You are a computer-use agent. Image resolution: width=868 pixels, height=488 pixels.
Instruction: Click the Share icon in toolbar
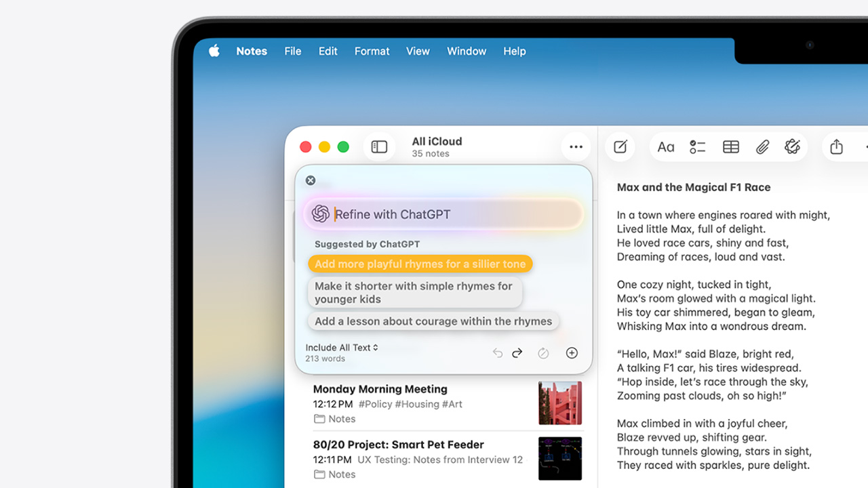click(836, 147)
